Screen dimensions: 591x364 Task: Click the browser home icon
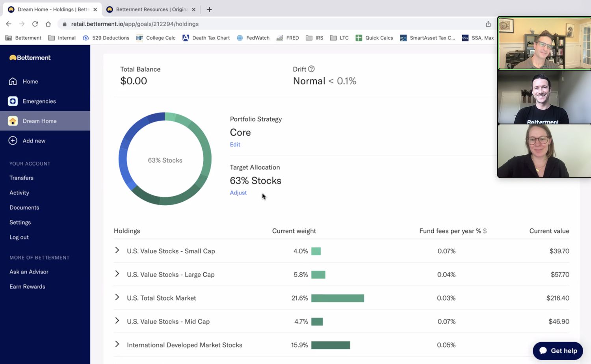48,24
